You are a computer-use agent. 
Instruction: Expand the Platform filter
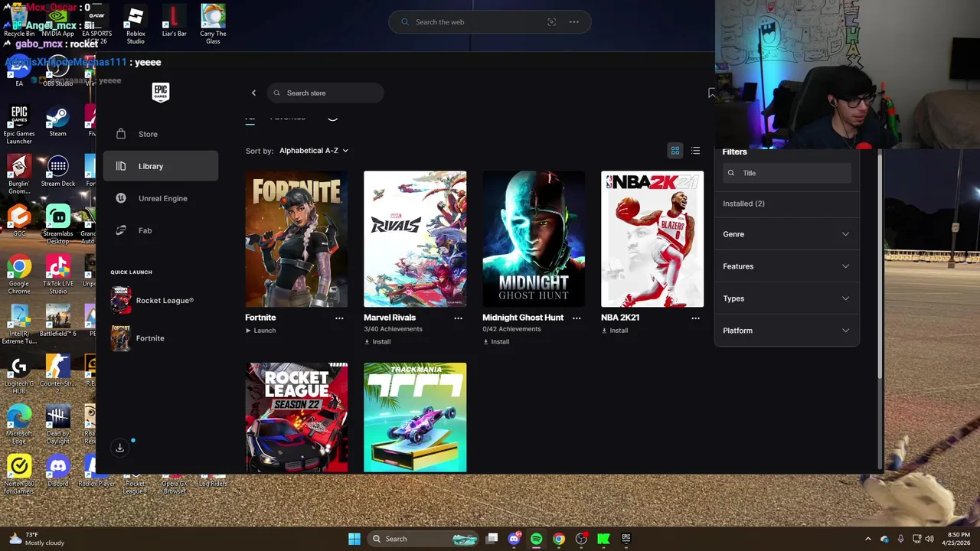786,331
